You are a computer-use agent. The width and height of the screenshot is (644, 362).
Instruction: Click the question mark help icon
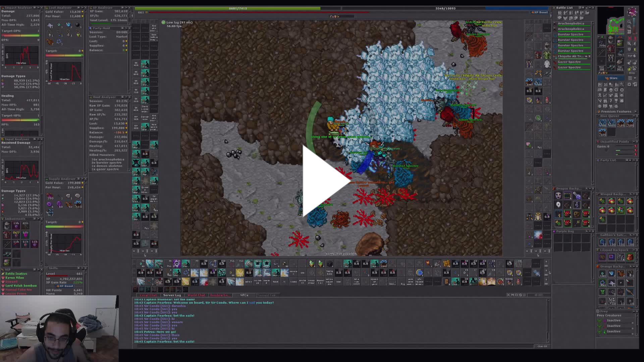pos(611,100)
